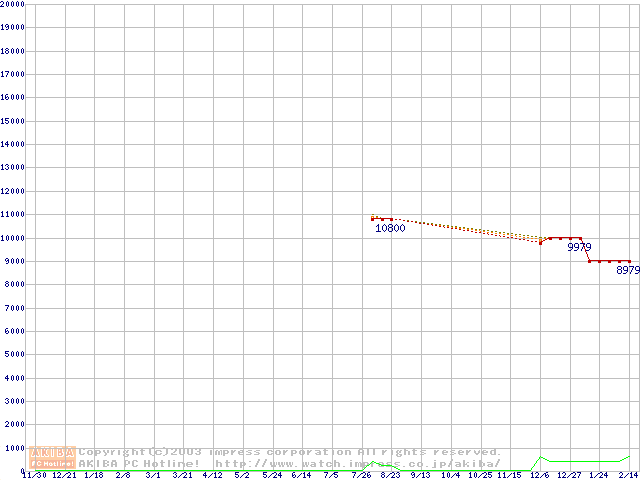Select the 2/14 date on the x-axis
The image size is (640, 480).
point(628,475)
